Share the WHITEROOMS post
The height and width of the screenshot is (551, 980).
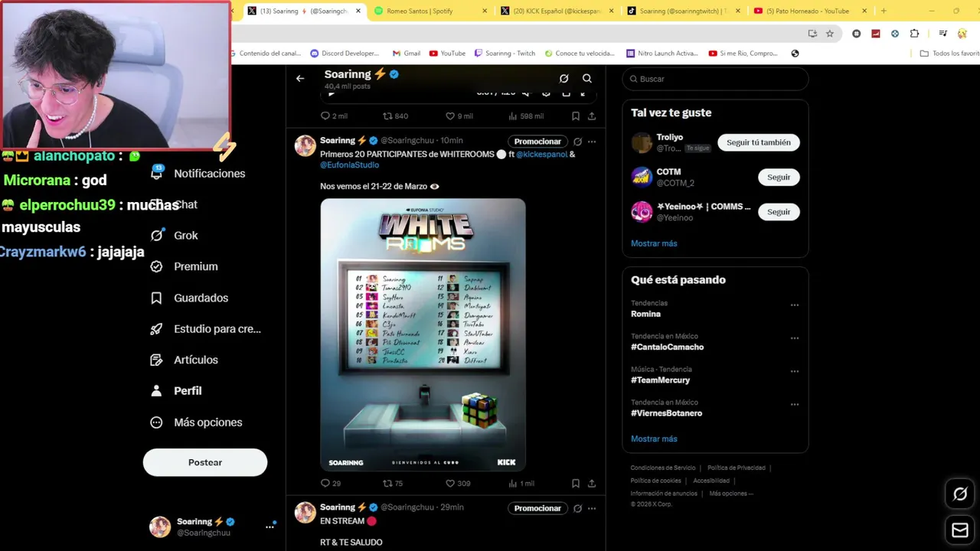[x=592, y=484]
